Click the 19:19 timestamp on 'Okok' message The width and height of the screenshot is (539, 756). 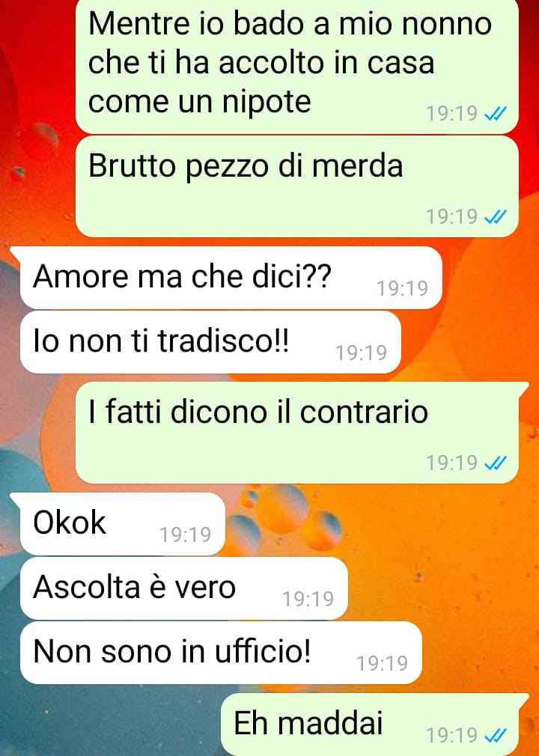(x=186, y=534)
